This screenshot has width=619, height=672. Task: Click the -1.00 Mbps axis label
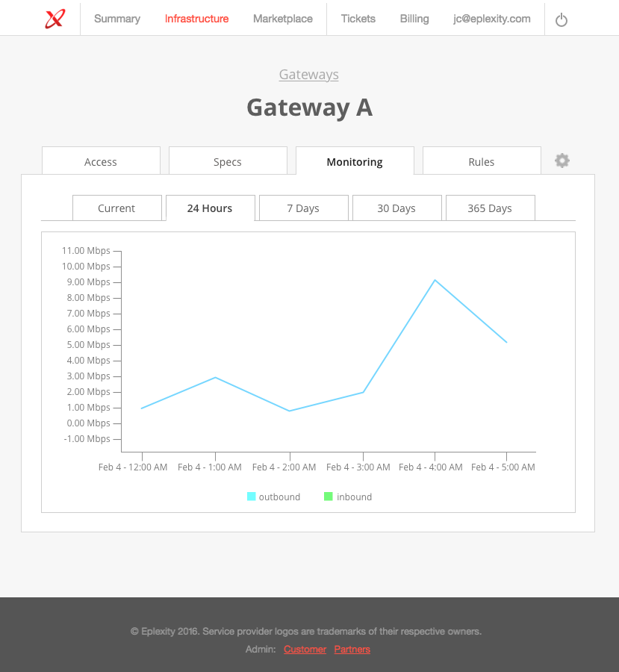87,439
